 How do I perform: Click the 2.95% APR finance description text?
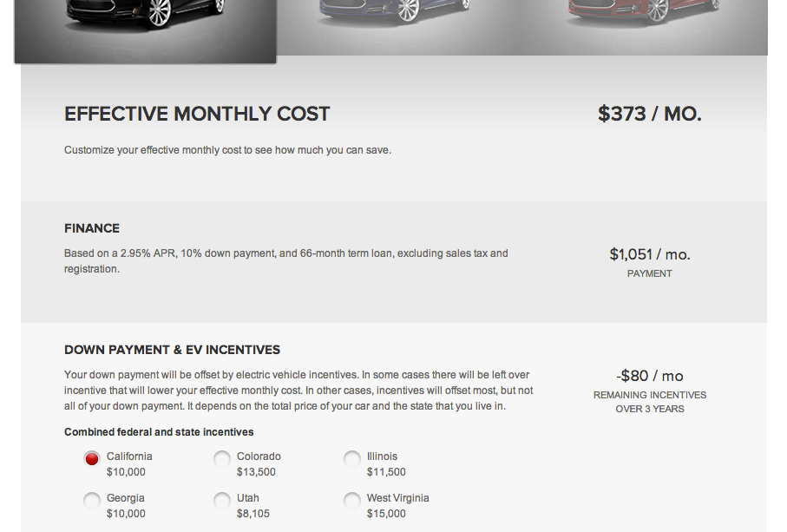(x=286, y=253)
